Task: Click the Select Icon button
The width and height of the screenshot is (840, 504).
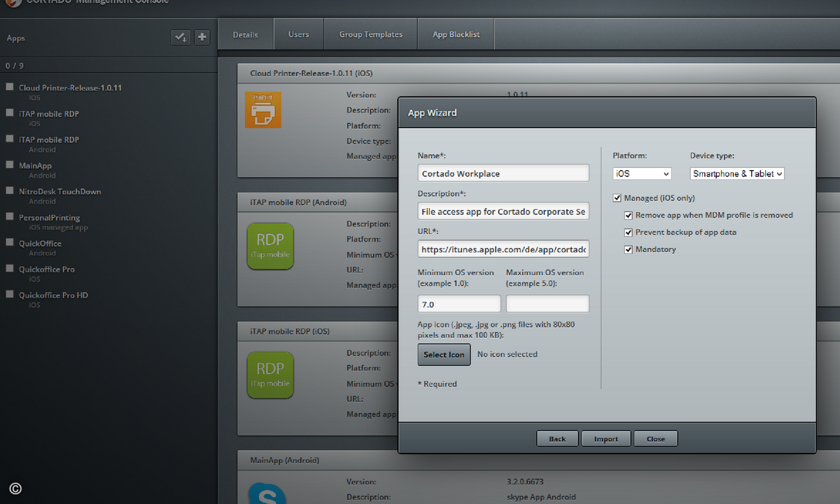Action: coord(444,354)
